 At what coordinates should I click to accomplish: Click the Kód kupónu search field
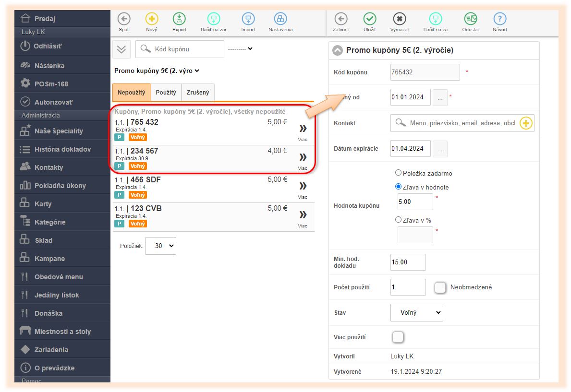187,49
